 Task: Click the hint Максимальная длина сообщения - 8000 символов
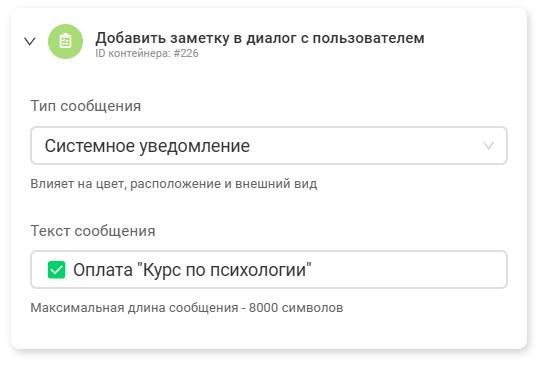(x=187, y=308)
